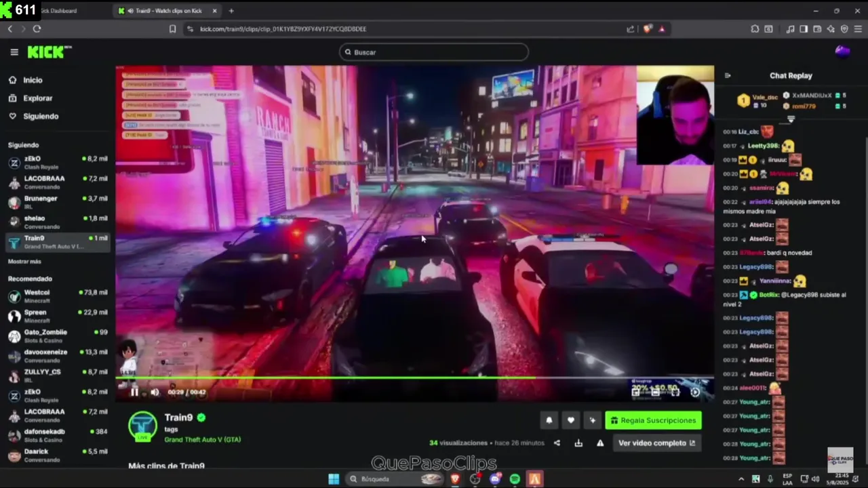
Task: Open LACOBRAAA in the Siguiendo list
Action: 58,182
